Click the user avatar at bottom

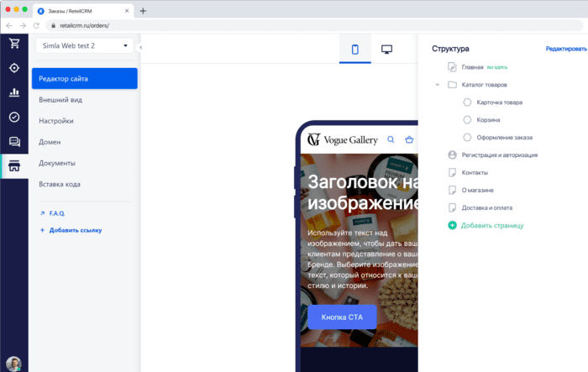pyautogui.click(x=13, y=364)
